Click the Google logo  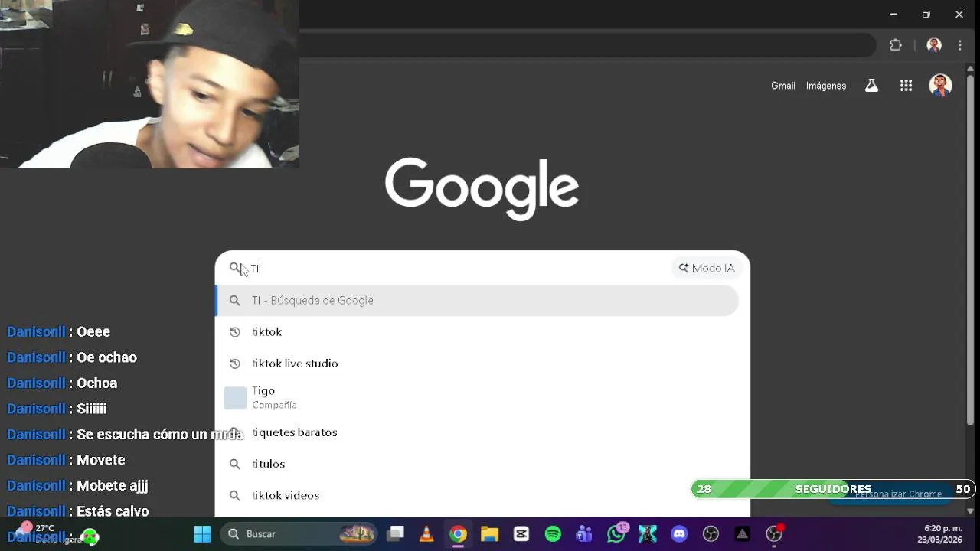point(482,189)
